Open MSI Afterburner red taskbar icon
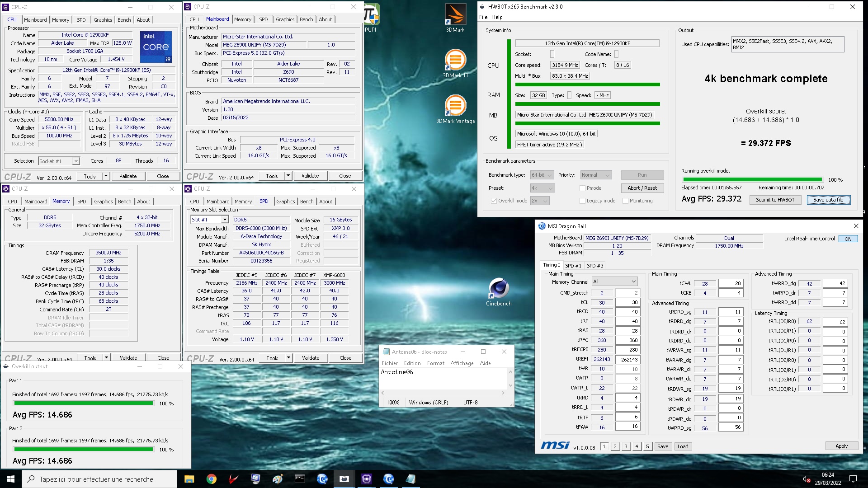 (233, 479)
